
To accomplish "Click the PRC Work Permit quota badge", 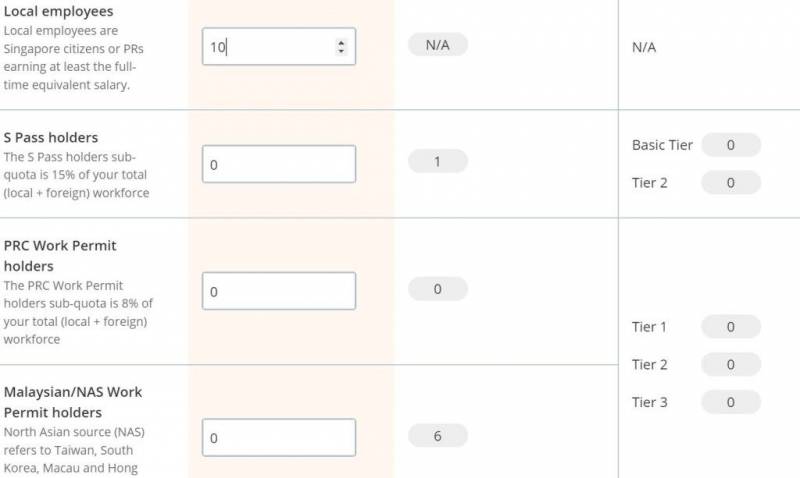I will [x=437, y=289].
